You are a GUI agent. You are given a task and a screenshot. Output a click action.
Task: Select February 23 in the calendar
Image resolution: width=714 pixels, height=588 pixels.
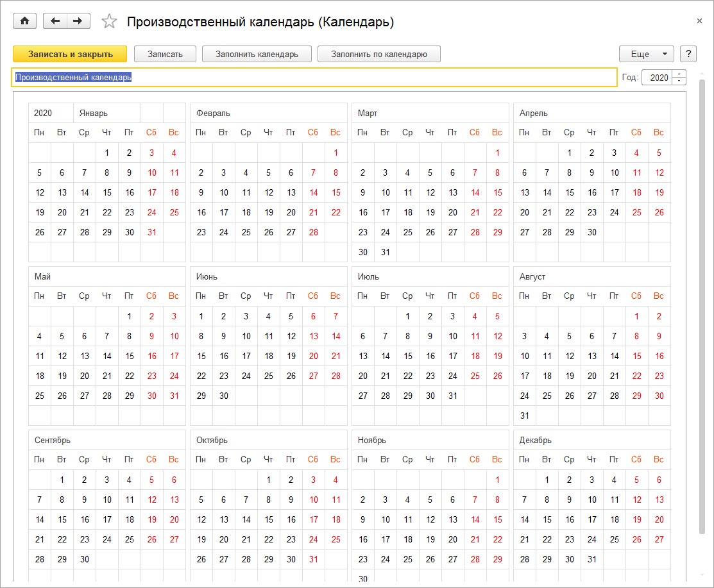coord(201,232)
